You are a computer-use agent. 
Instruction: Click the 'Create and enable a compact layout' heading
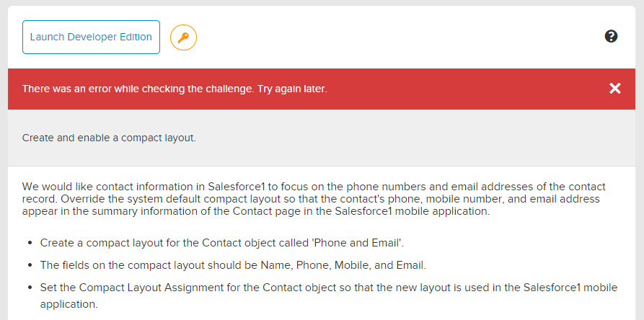[109, 137]
